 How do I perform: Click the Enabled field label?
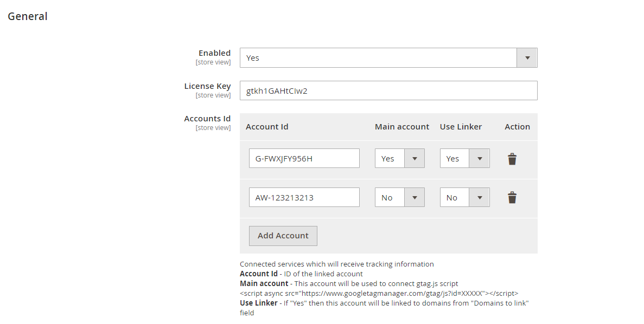coord(214,53)
